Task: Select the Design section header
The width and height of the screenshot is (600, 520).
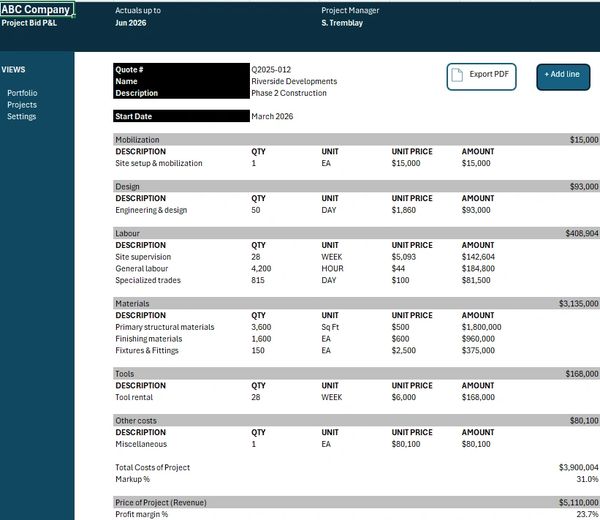Action: click(x=356, y=186)
